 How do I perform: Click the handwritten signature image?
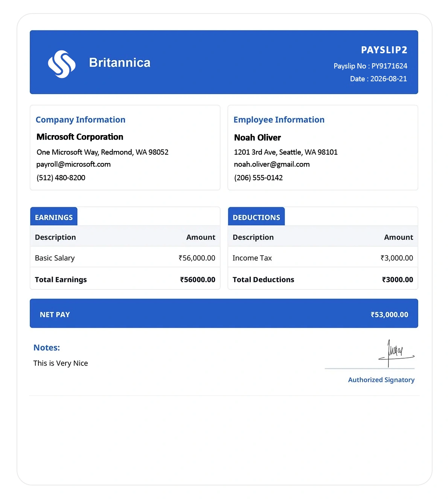click(x=396, y=353)
